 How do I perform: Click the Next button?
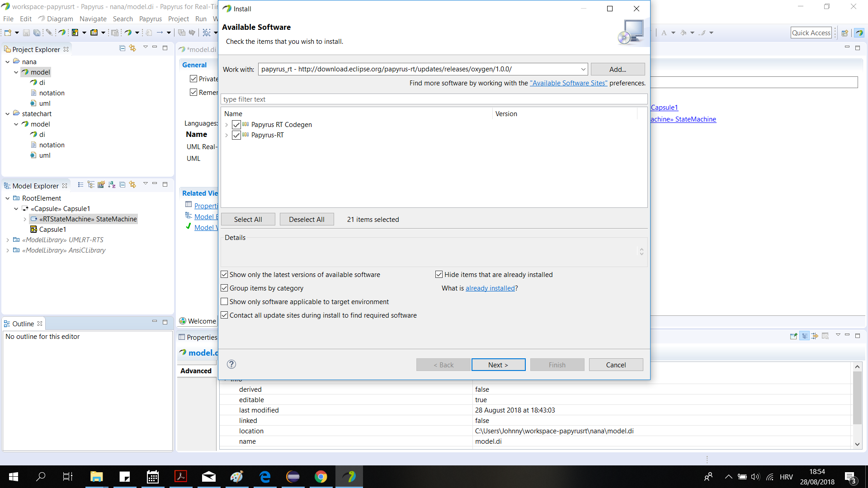498,365
